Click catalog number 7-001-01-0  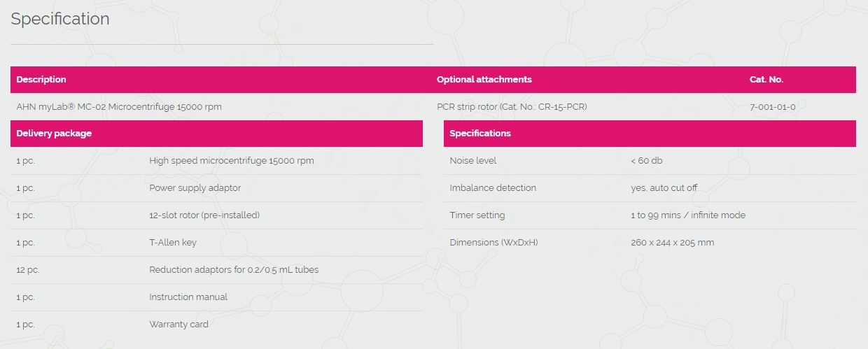772,107
